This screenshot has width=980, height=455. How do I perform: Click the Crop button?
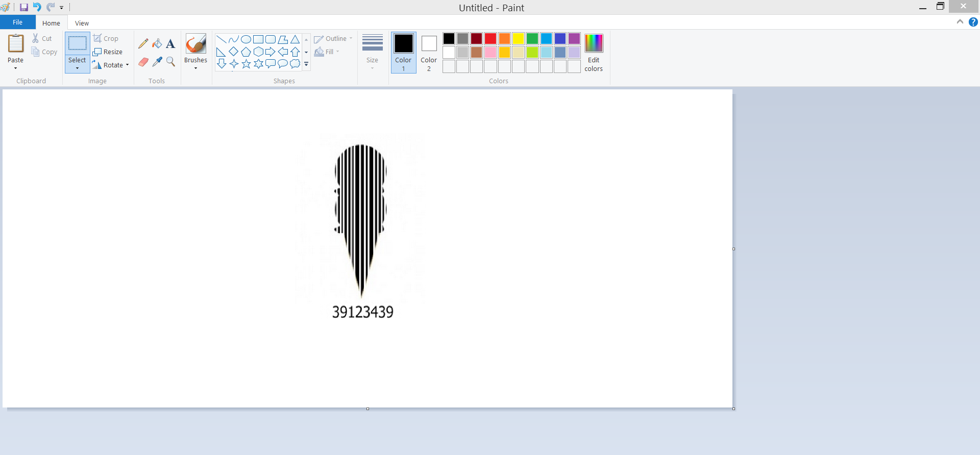click(x=106, y=38)
